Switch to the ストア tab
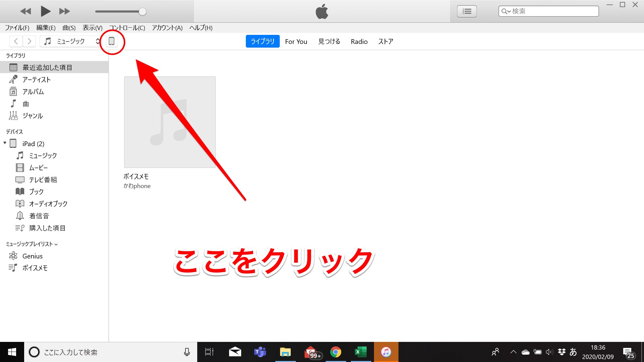 click(x=386, y=42)
